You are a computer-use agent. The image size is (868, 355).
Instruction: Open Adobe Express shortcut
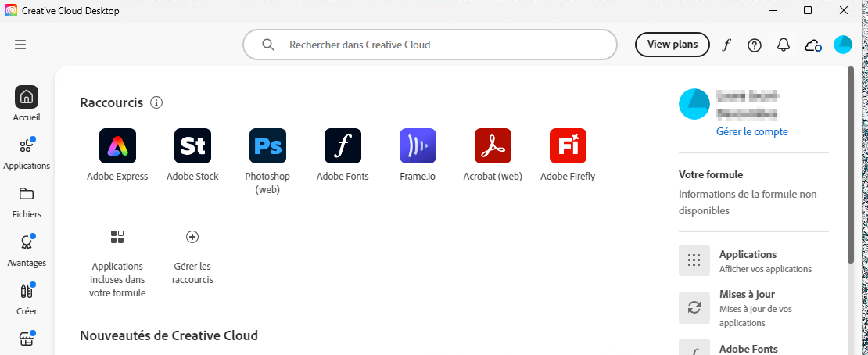coord(117,146)
